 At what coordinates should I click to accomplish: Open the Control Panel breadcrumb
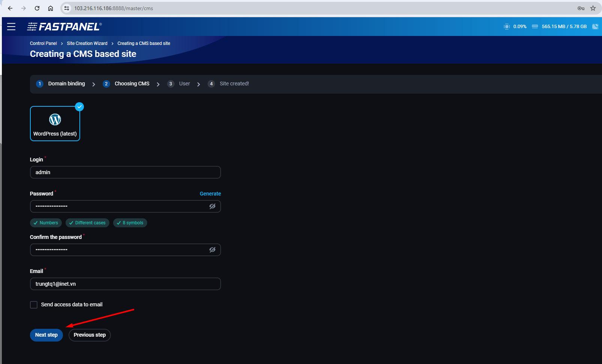pos(43,43)
